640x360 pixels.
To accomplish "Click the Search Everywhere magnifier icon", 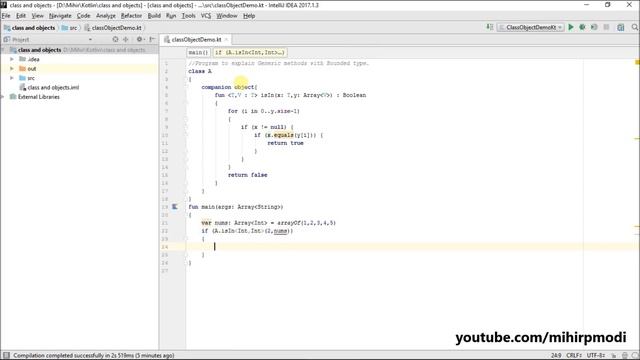I will tap(635, 27).
